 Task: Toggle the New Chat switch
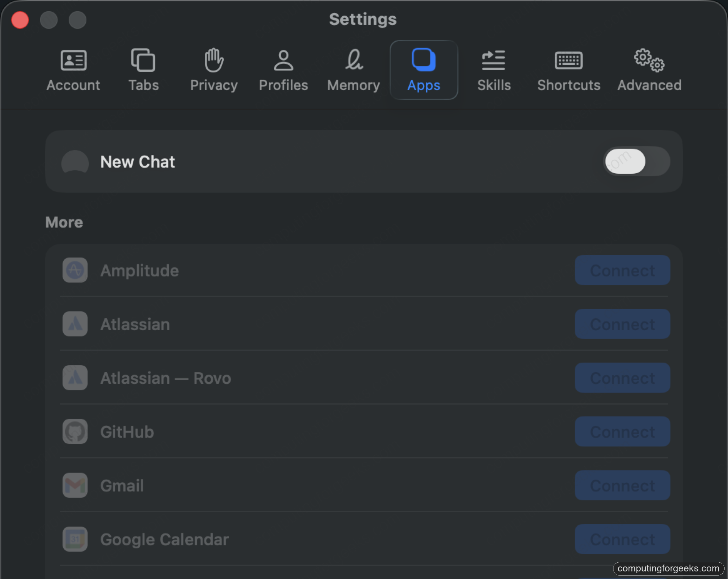point(636,162)
